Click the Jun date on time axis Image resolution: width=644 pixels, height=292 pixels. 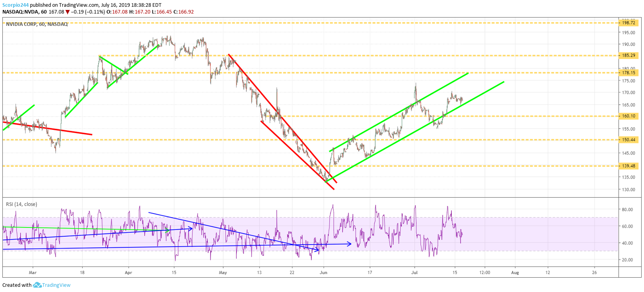323,272
